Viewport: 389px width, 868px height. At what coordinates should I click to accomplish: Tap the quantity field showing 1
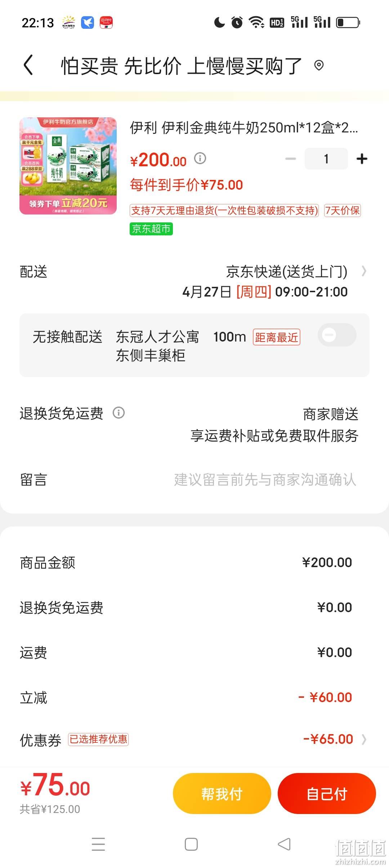pos(326,159)
